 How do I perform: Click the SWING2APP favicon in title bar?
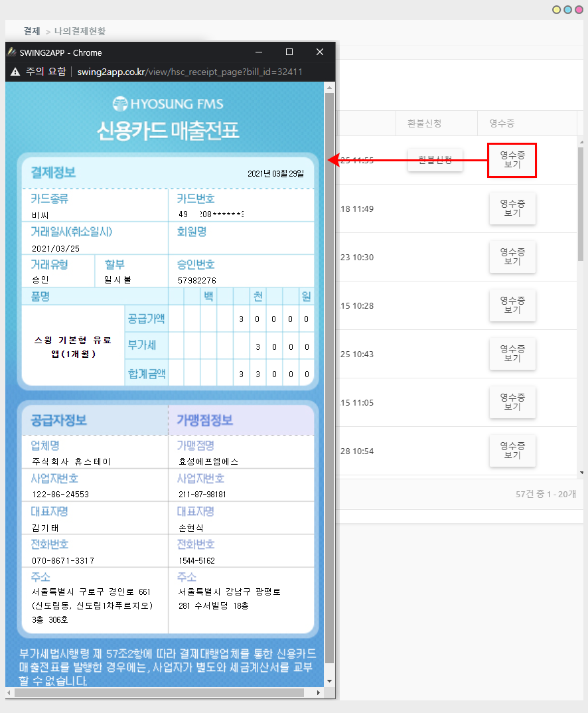coord(12,52)
